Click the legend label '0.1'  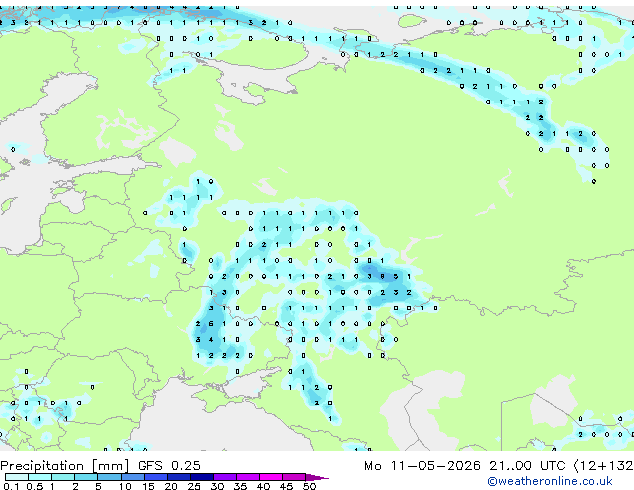11,486
